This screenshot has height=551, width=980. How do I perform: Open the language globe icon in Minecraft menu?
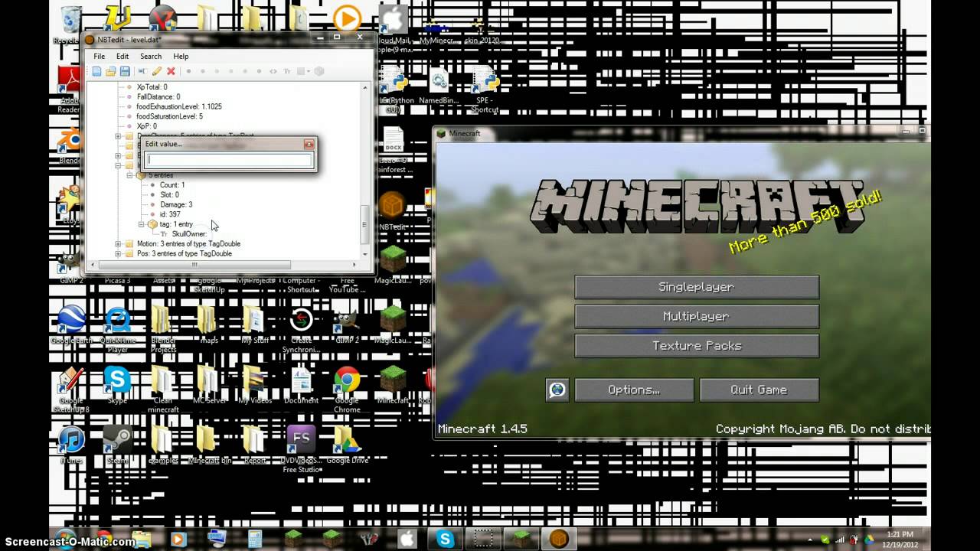(x=557, y=390)
